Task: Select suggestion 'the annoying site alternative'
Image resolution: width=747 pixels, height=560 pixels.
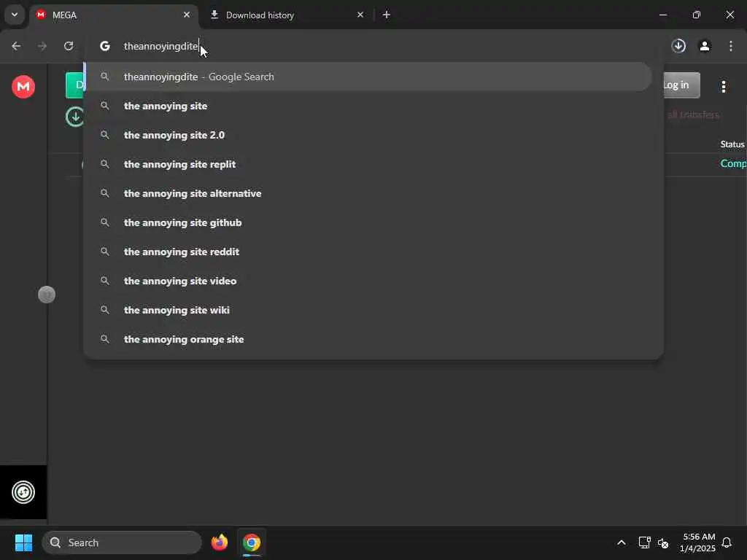Action: click(x=368, y=193)
